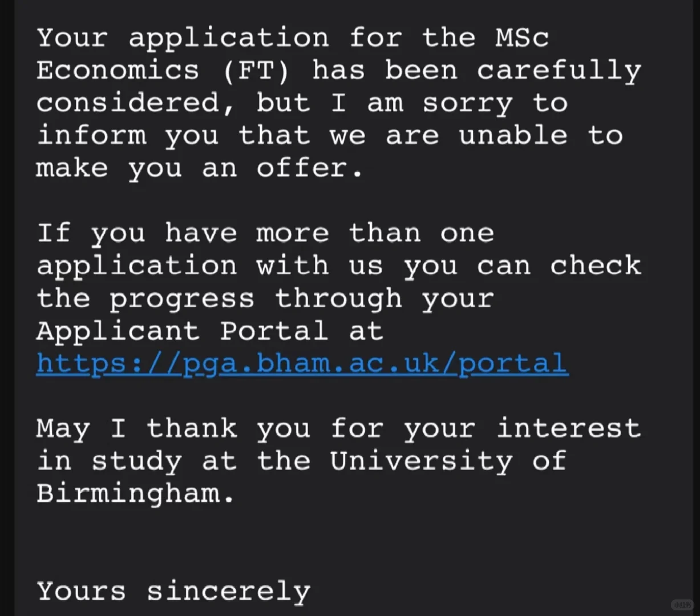The image size is (700, 616).
Task: Click the 'Applicant Portal at' text line
Action: (x=210, y=331)
